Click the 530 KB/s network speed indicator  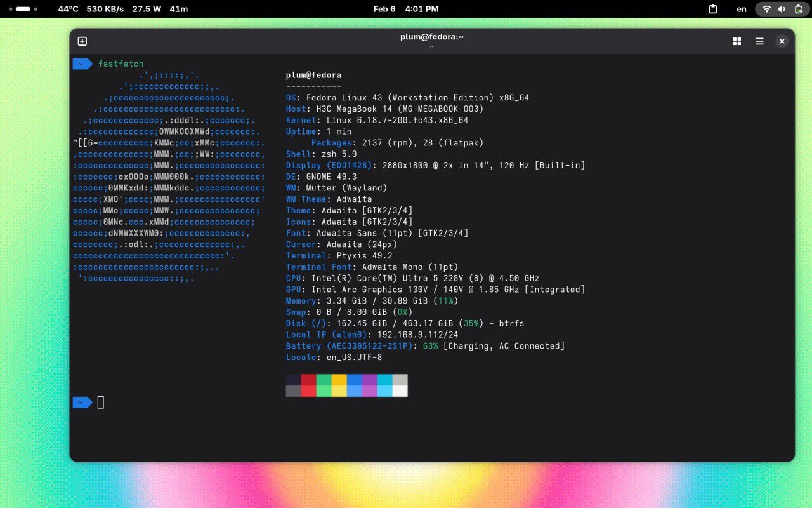(x=105, y=9)
